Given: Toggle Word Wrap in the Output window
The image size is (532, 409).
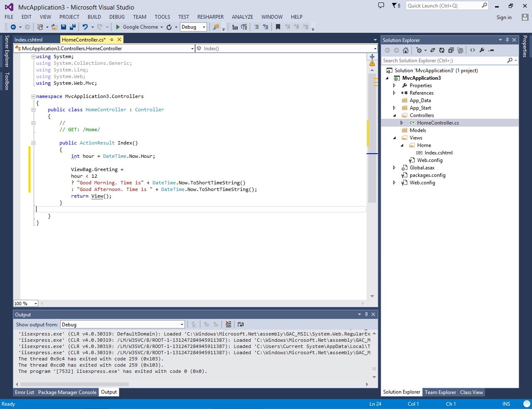Looking at the screenshot, I should pyautogui.click(x=241, y=324).
